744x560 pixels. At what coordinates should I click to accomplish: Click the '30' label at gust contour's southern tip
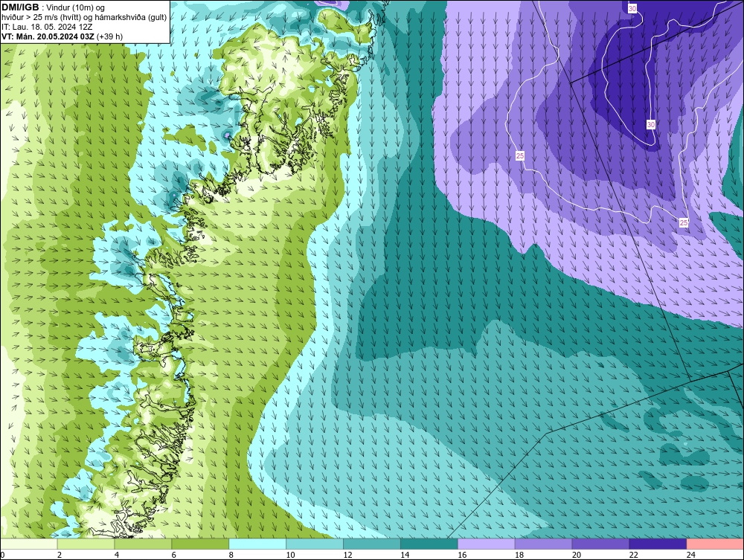pos(650,125)
